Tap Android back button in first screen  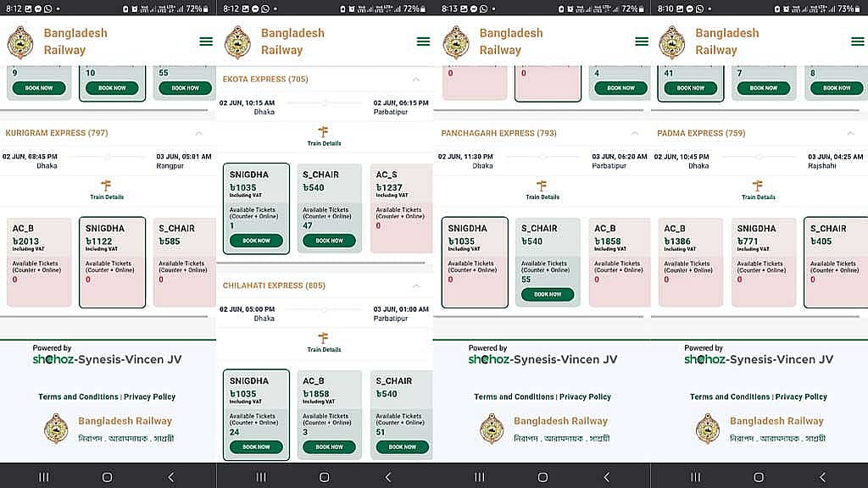171,477
